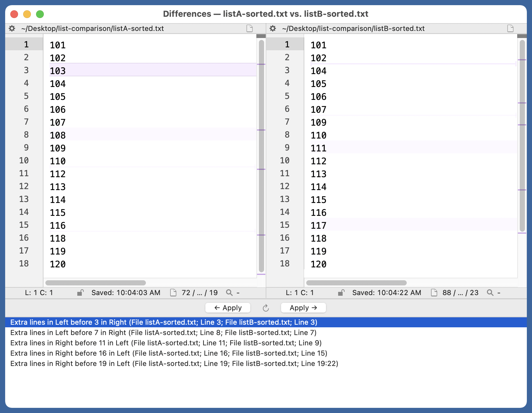Click line number 18 in right gutter
The width and height of the screenshot is (532, 413).
[x=285, y=264]
